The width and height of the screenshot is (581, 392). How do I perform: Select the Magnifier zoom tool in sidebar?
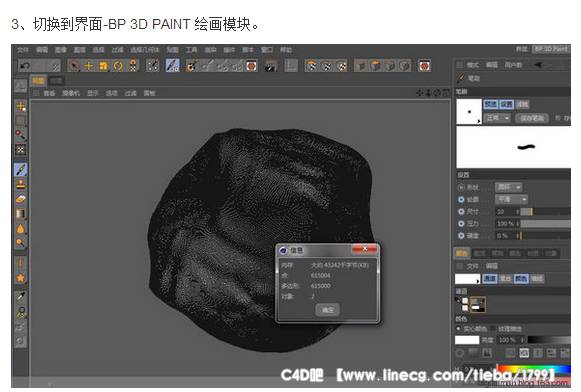coord(21,243)
